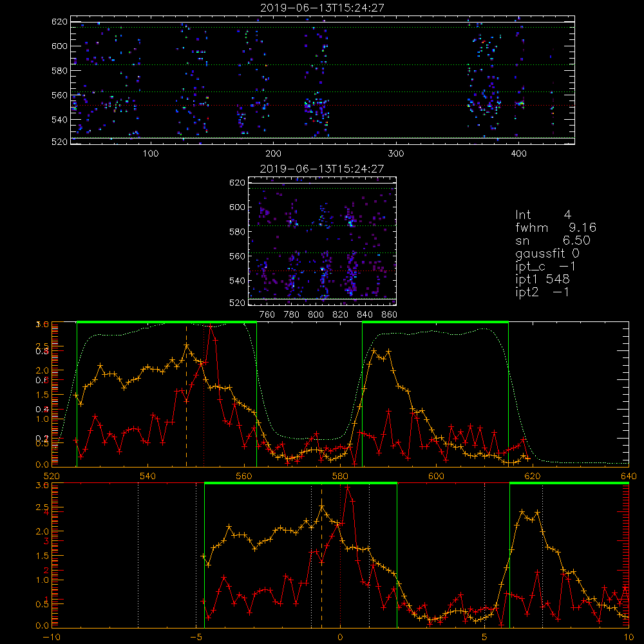Click x-axis label 200 in top plot

pos(273,154)
